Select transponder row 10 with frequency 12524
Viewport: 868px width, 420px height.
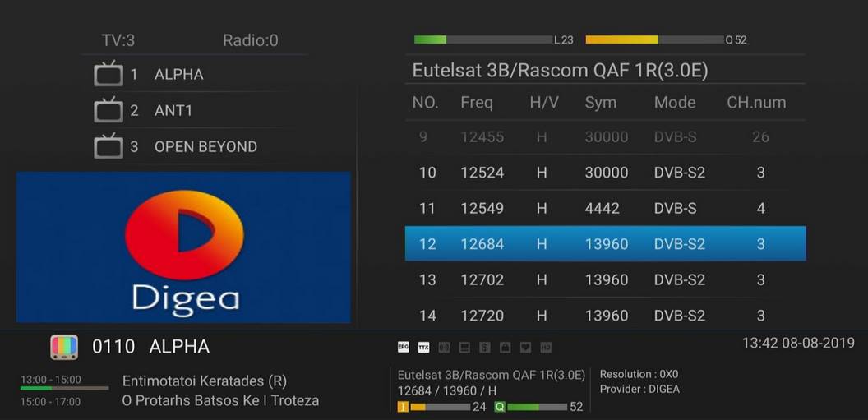[605, 173]
